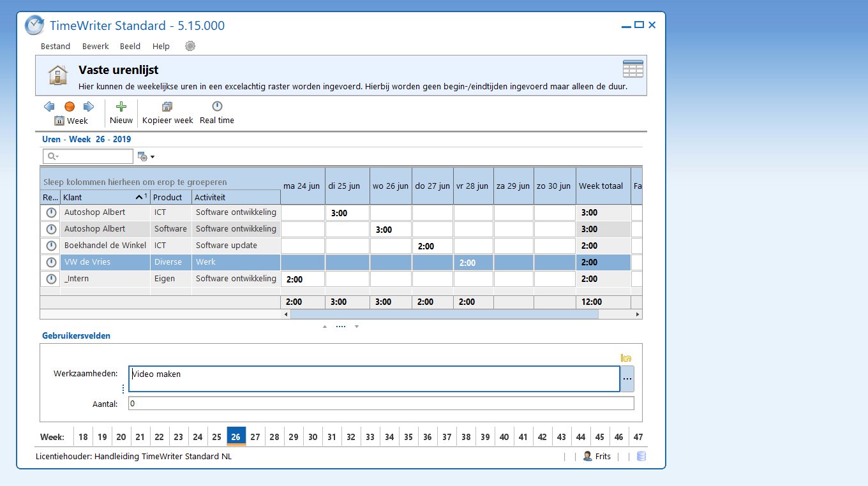Select week 36 tab

(428, 437)
